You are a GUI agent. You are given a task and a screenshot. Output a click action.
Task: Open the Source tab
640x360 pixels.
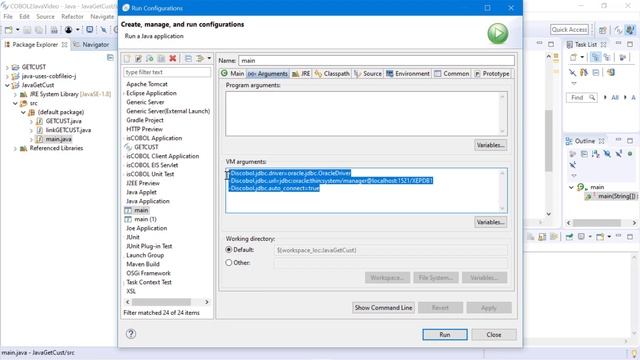[368, 73]
